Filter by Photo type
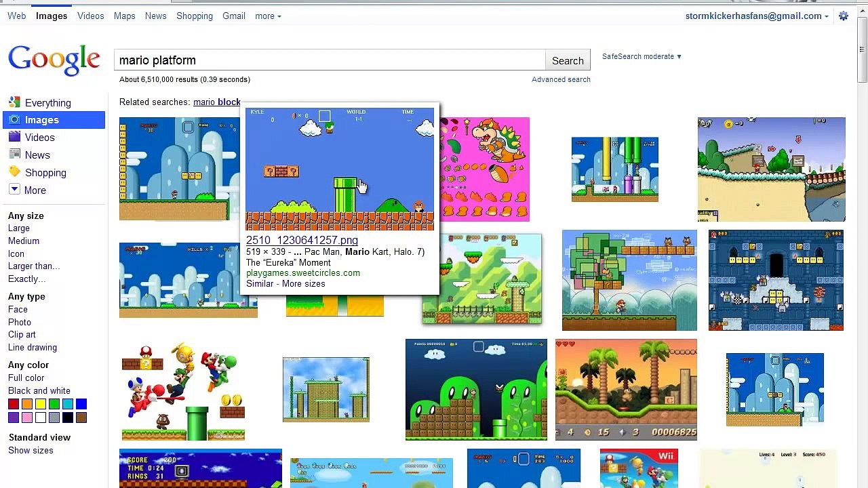Image resolution: width=868 pixels, height=488 pixels. click(x=20, y=322)
